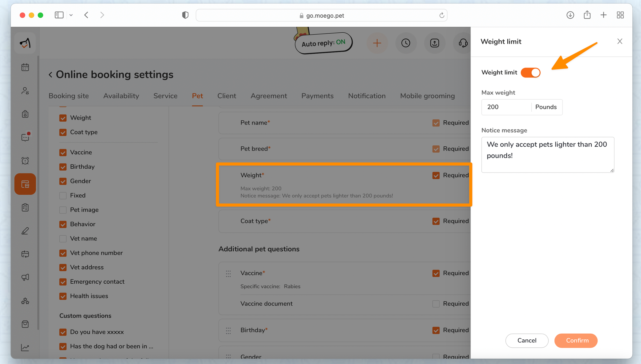Open the Pounds unit dropdown
Screen dimensions: 641x364
coord(546,107)
